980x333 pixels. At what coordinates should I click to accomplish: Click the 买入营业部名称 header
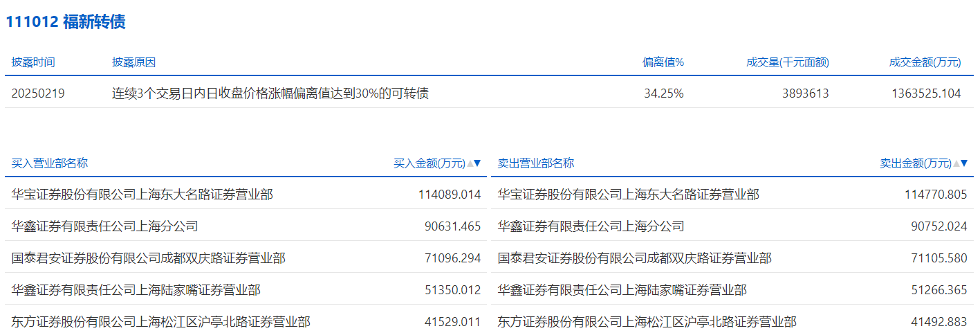[x=50, y=163]
